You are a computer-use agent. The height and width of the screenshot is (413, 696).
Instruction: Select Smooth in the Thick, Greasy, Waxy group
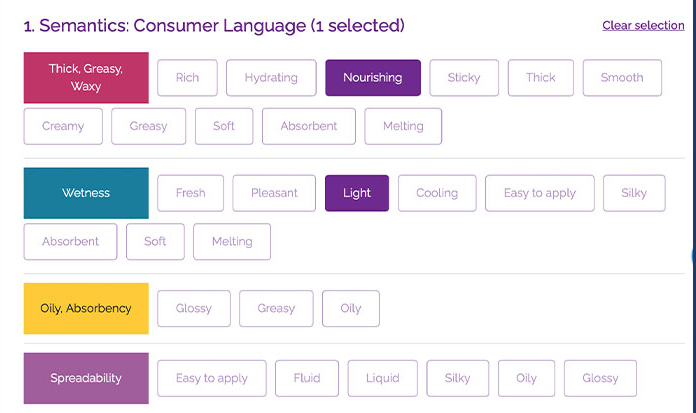coord(622,78)
